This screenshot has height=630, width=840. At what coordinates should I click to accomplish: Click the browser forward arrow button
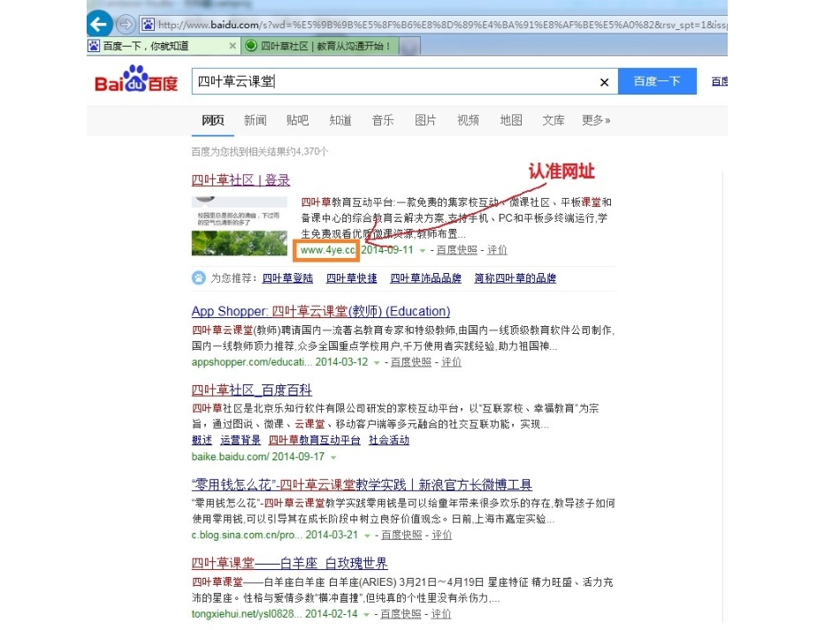click(126, 24)
